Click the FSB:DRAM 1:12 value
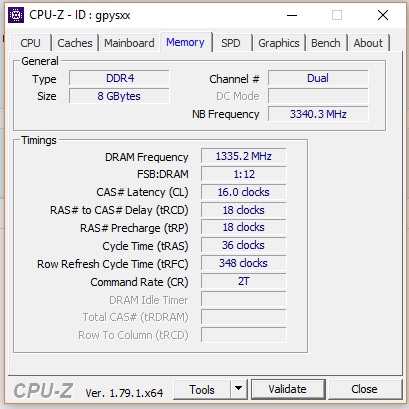Viewport: 409px width, 409px height. (x=244, y=174)
